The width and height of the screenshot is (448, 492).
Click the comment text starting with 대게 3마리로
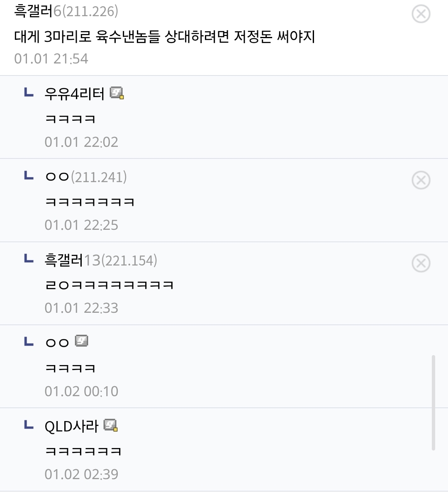coord(165,37)
